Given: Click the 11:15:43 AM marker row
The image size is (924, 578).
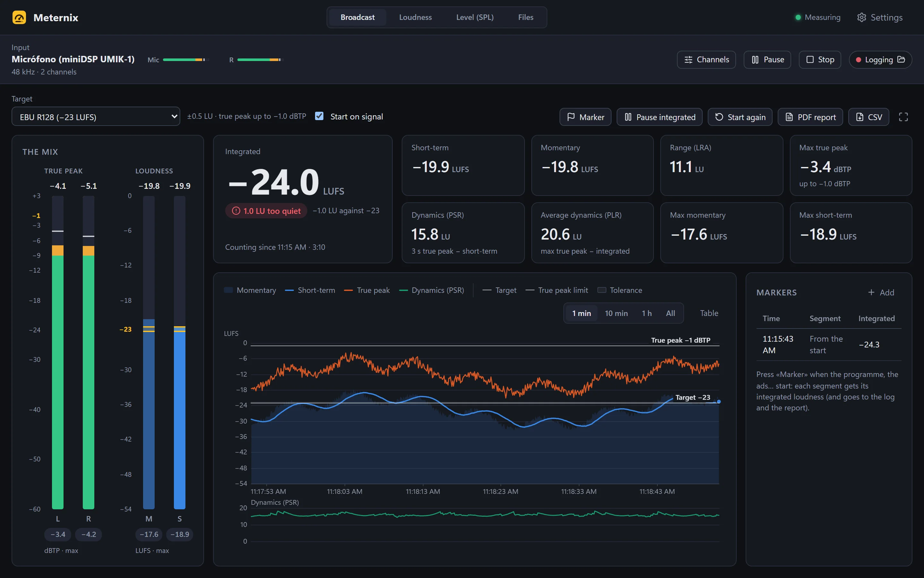Looking at the screenshot, I should click(x=828, y=345).
